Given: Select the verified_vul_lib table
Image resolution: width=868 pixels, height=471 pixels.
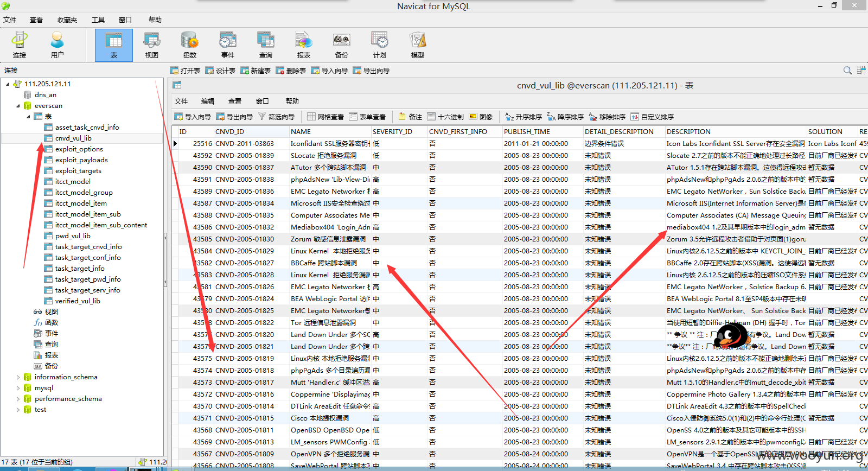Looking at the screenshot, I should [x=78, y=301].
